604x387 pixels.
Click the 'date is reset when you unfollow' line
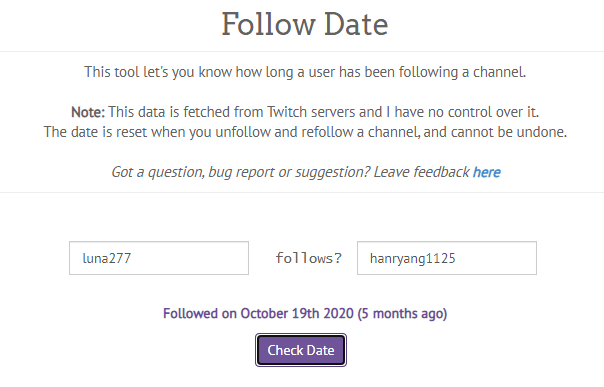click(x=305, y=132)
